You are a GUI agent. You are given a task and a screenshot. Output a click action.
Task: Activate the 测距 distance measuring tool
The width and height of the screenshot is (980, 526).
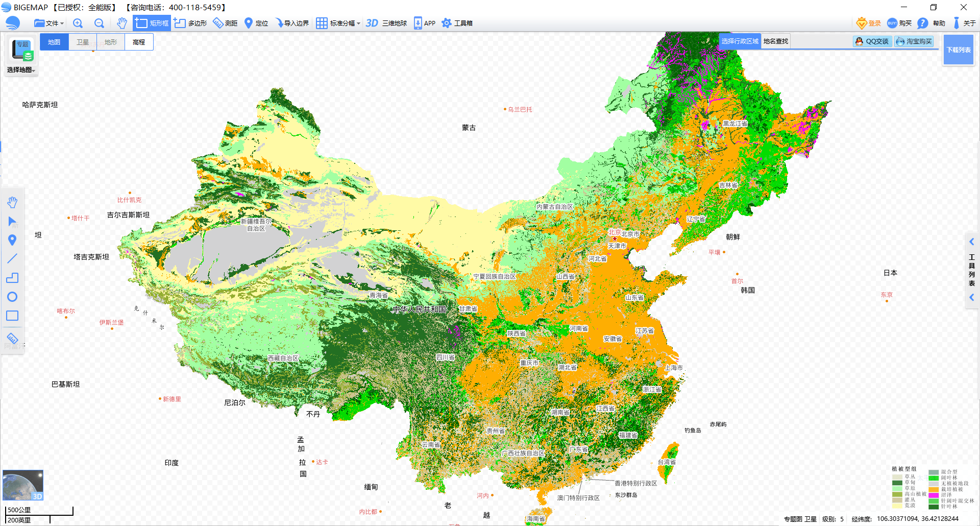(x=225, y=23)
